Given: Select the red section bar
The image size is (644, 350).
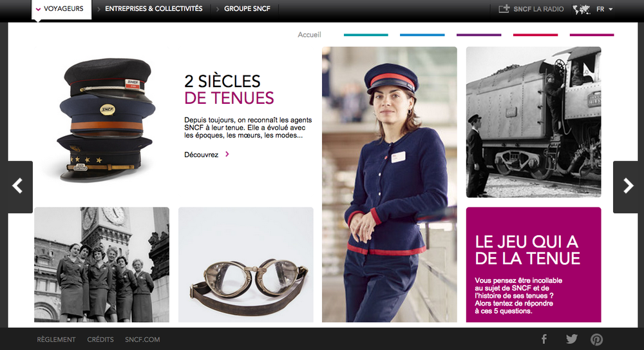Looking at the screenshot, I should (x=536, y=35).
